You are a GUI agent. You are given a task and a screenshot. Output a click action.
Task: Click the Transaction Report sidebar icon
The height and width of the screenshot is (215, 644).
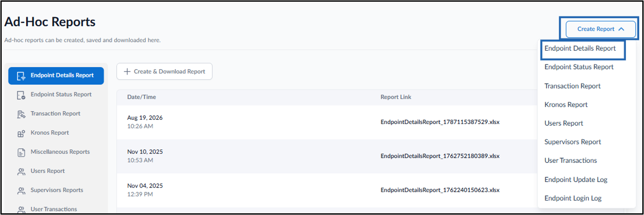point(21,114)
